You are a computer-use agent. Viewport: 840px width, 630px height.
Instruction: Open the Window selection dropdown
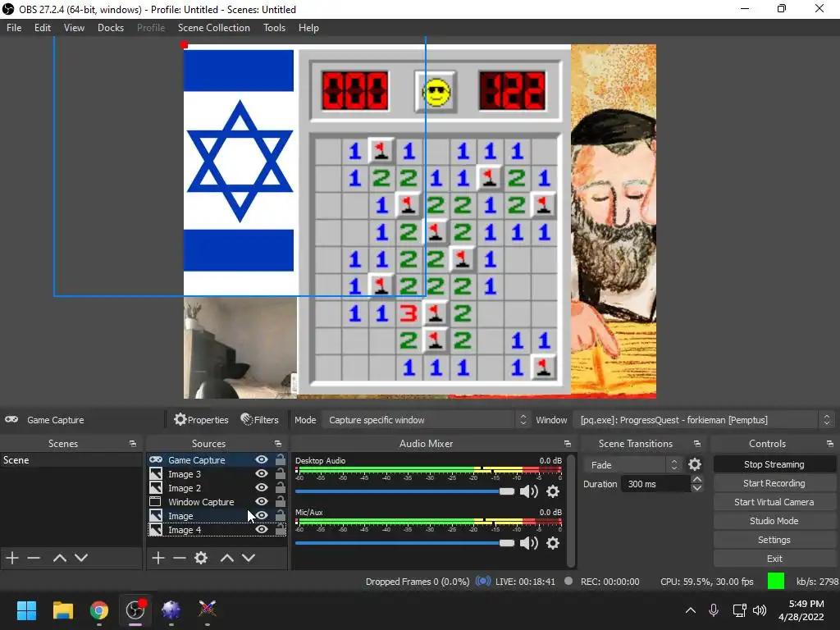(704, 420)
